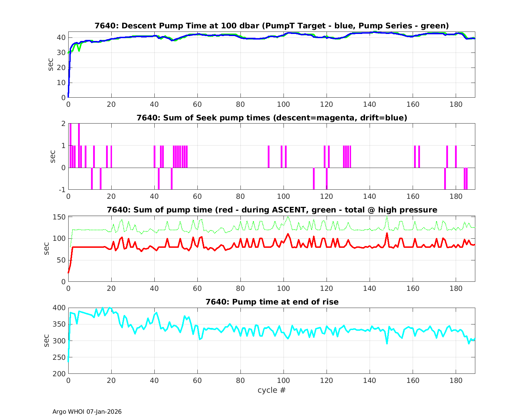Click the Argo WHOI 07-Jan-2026 footer text
The height and width of the screenshot is (420, 525).
coord(87,412)
